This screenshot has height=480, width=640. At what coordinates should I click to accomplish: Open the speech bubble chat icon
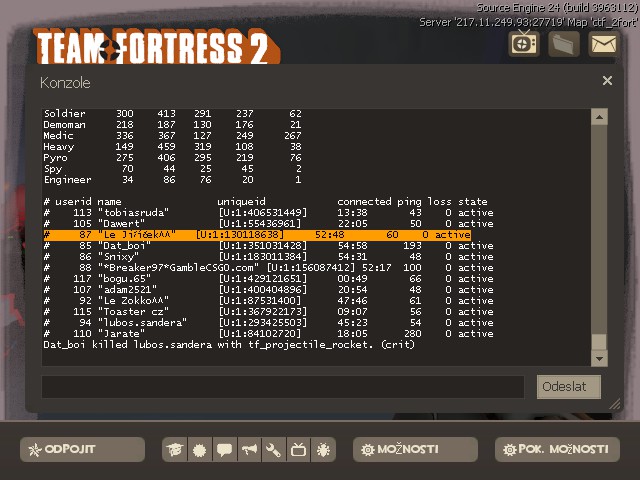[x=224, y=450]
